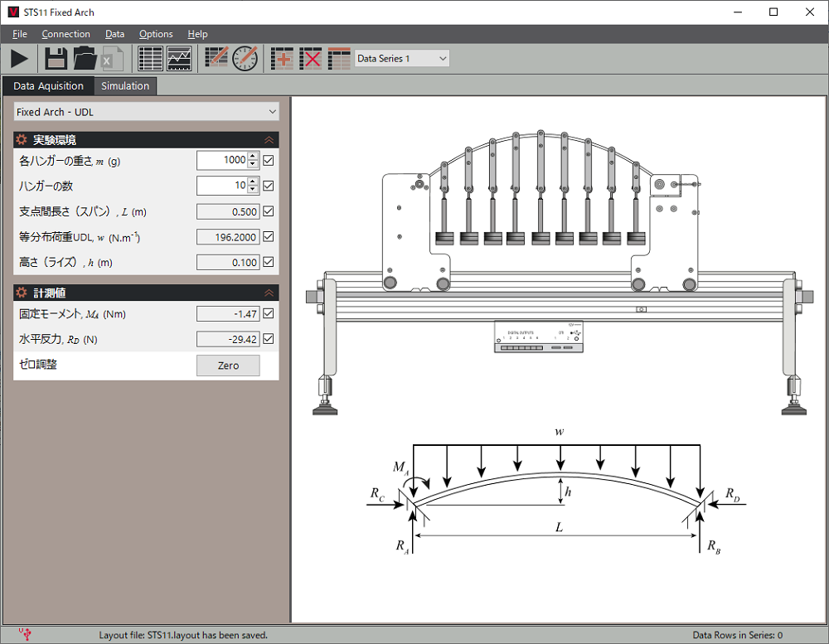Click the gauge with pencil icon
Screen dimensions: 829x644
(245, 58)
